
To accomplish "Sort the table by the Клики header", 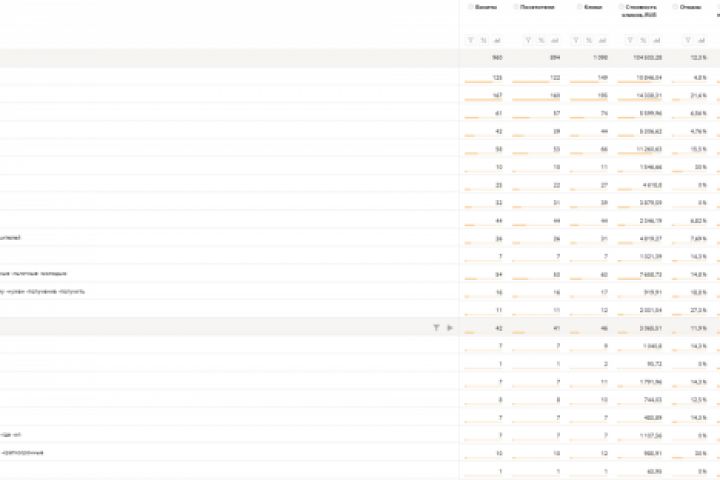I will tap(593, 7).
